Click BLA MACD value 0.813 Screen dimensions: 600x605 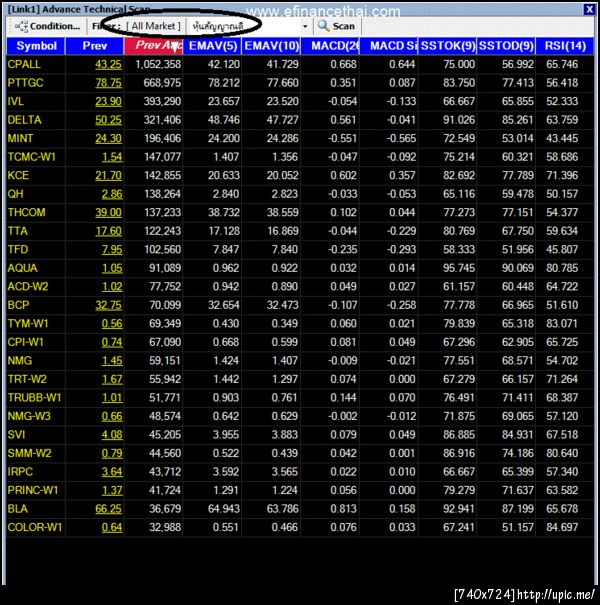pyautogui.click(x=343, y=509)
